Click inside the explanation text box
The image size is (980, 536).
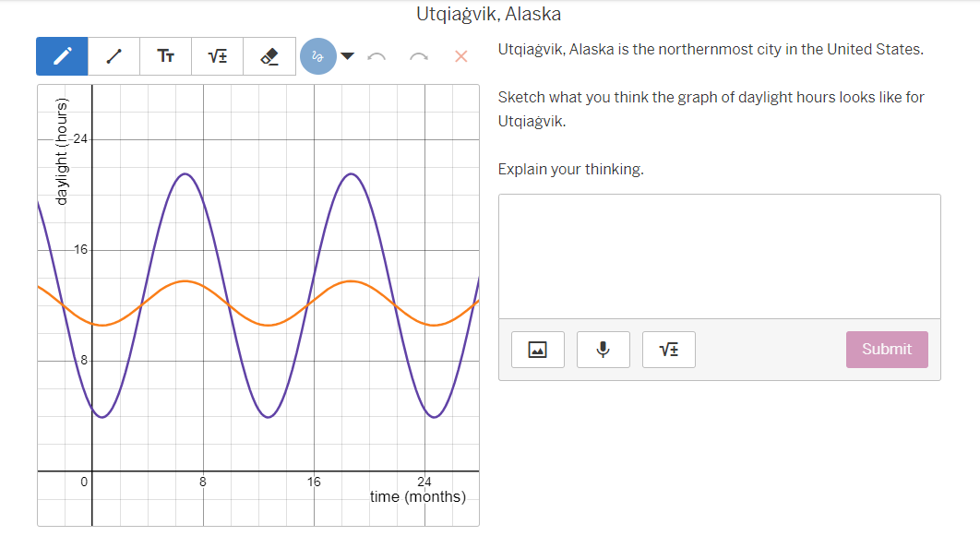719,254
